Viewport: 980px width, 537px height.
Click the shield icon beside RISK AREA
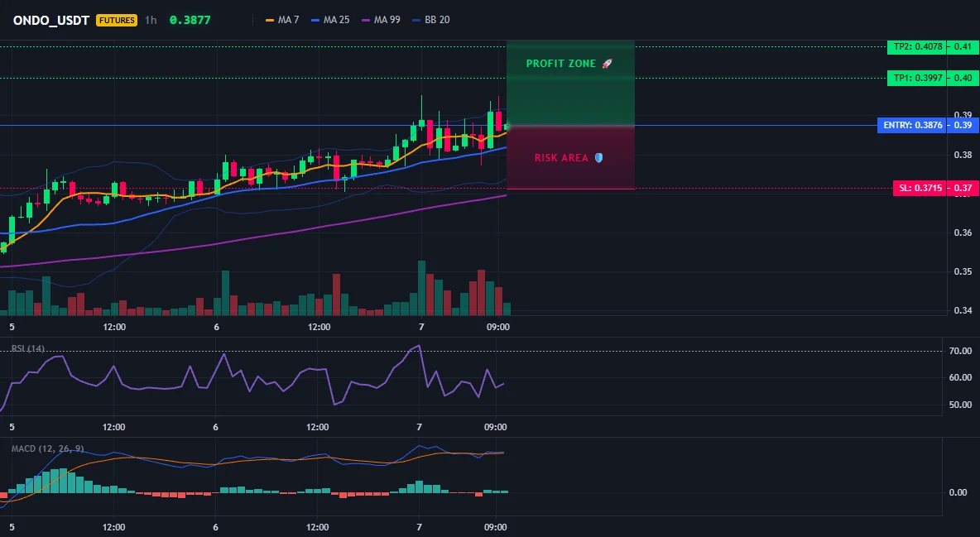[598, 158]
